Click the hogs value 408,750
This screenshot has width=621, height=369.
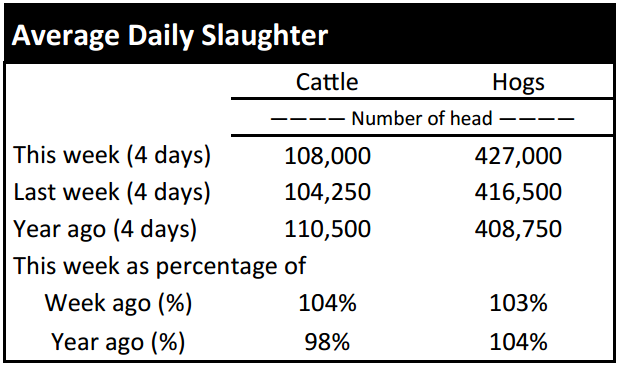518,229
